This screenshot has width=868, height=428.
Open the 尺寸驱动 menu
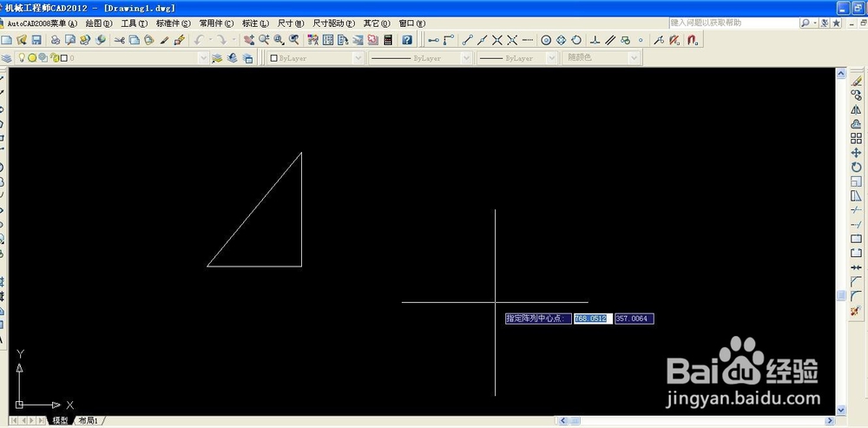point(334,23)
